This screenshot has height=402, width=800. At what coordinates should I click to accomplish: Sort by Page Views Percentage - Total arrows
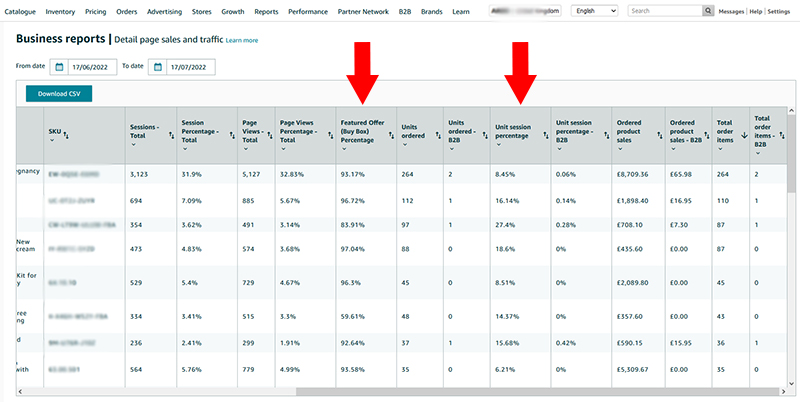coord(331,135)
